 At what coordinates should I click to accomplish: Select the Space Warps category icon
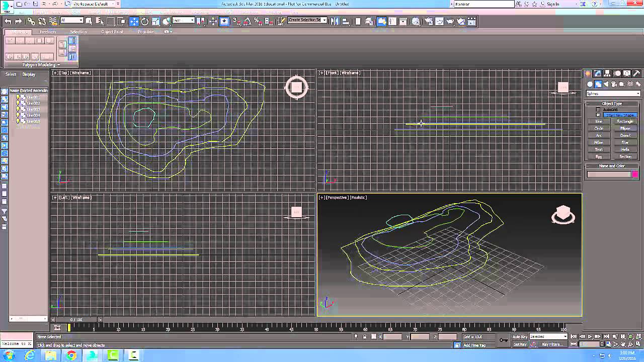pos(630,84)
